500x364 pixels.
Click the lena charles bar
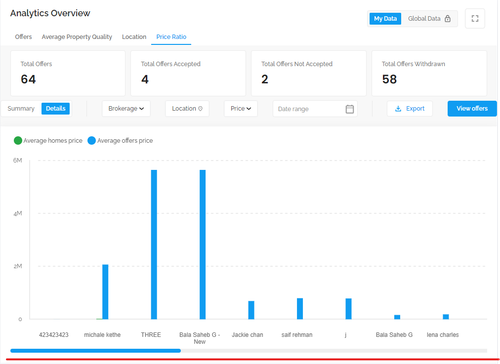[446, 317]
